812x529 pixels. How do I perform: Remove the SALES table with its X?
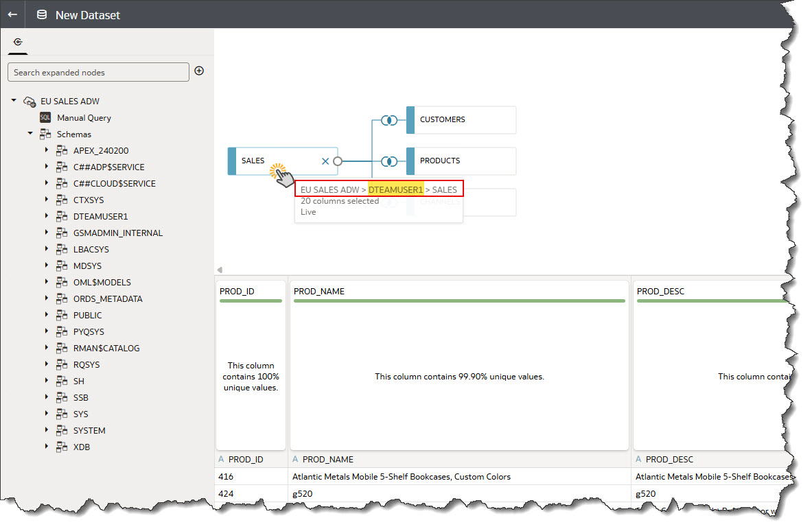point(325,161)
